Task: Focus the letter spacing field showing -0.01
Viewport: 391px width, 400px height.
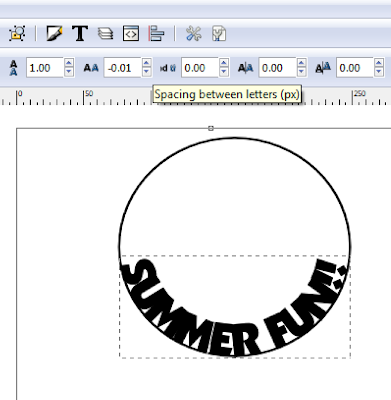Action: pos(122,68)
